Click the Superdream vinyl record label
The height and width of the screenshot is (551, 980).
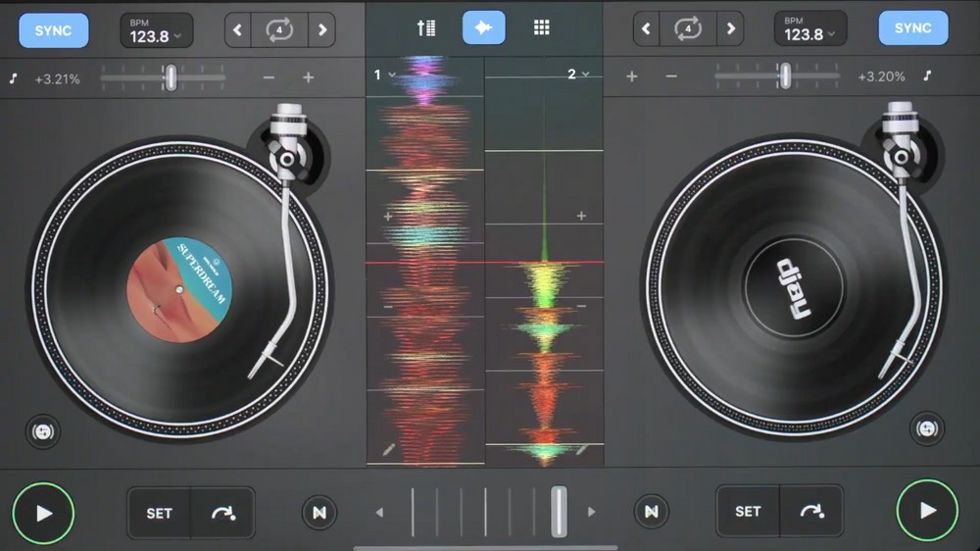[179, 289]
